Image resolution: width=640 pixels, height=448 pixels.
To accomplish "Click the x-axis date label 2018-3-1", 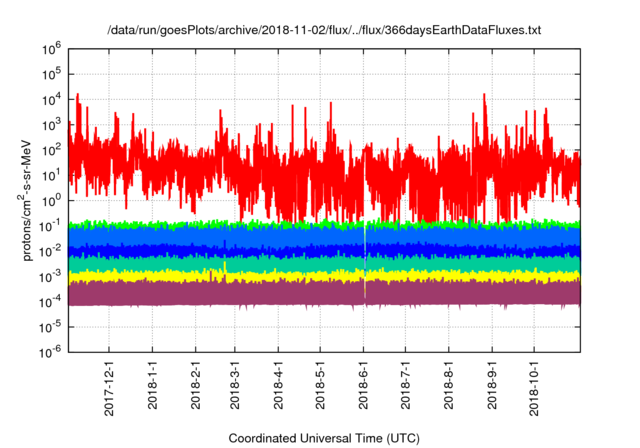I will (x=235, y=384).
